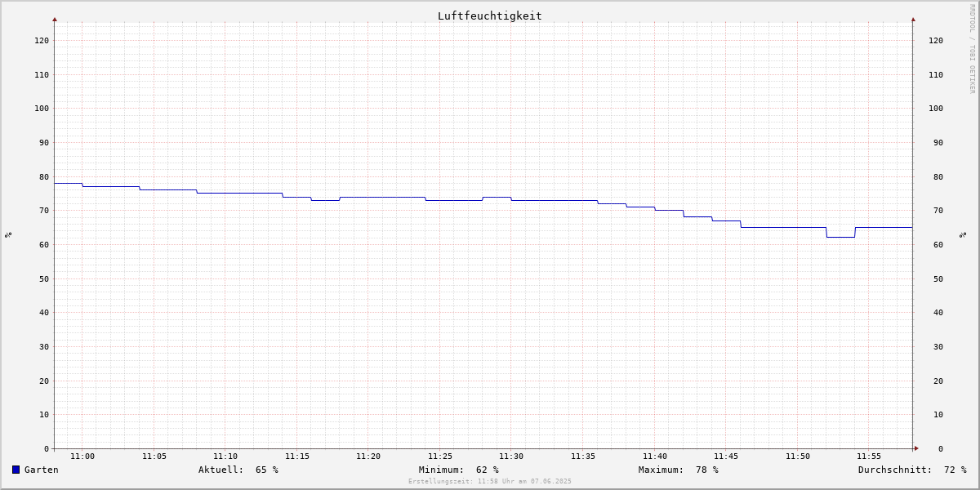Click the 11:30 time axis label
The height and width of the screenshot is (490, 980).
(511, 457)
